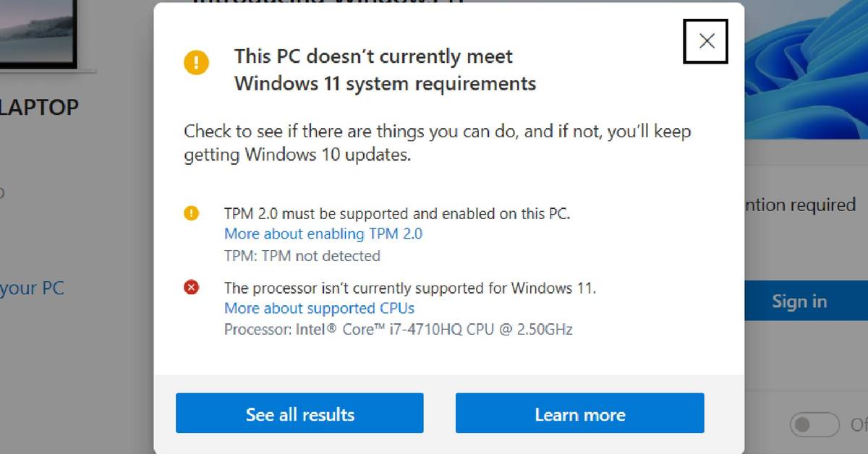
Task: Click the 'TPM: TPM not detected' detail text
Action: click(x=302, y=256)
